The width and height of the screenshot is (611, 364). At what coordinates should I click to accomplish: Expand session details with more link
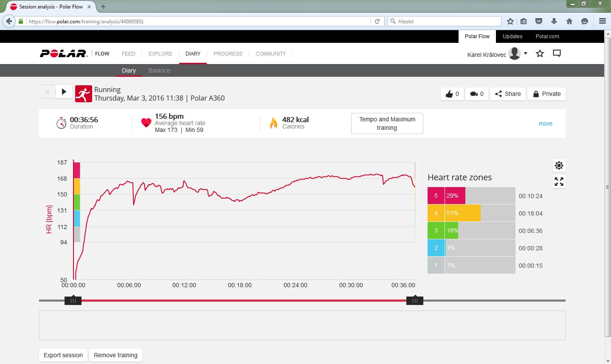pos(545,123)
